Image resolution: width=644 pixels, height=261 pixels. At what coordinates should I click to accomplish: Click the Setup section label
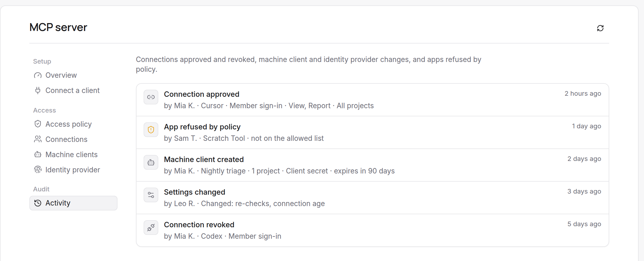[x=42, y=61]
